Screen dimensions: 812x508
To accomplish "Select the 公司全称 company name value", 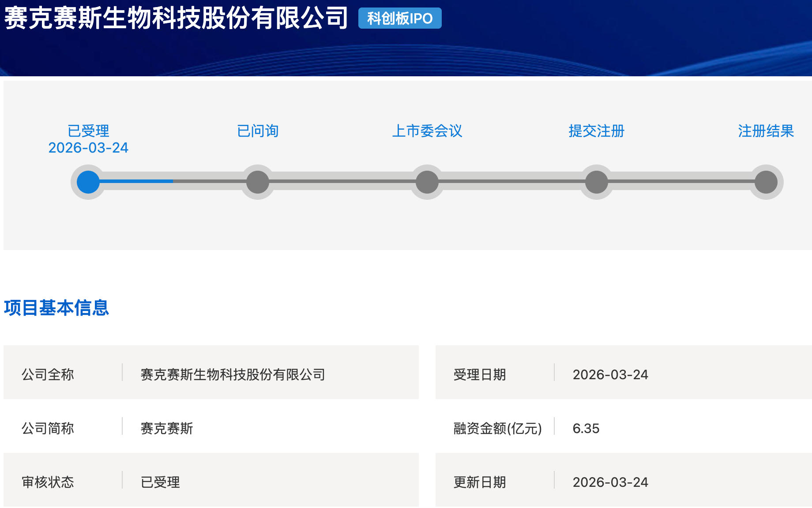I will tap(233, 374).
